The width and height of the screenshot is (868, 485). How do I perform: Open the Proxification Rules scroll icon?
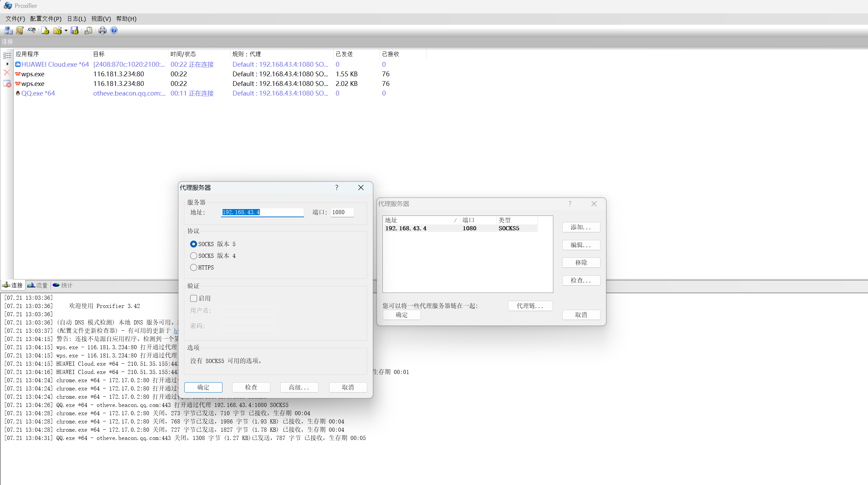[x=20, y=31]
